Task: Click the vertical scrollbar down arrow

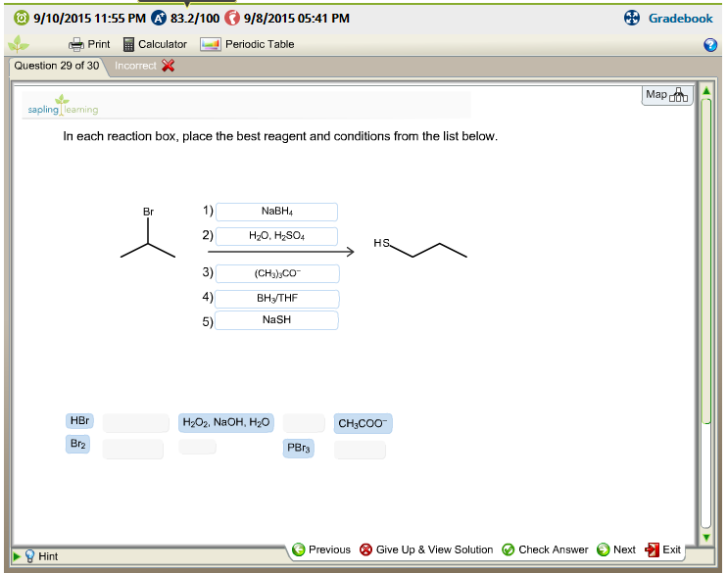Action: coord(706,537)
